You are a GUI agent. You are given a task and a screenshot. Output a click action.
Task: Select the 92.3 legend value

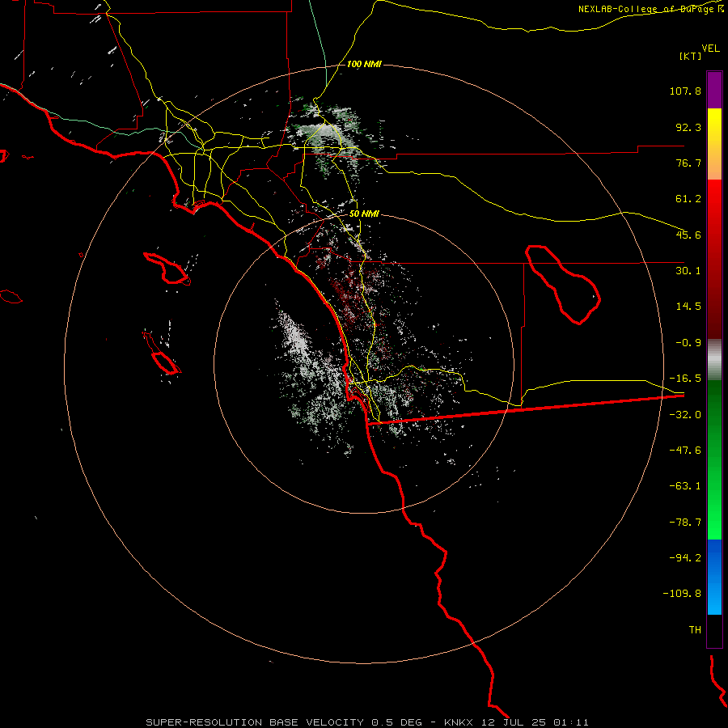(x=688, y=127)
